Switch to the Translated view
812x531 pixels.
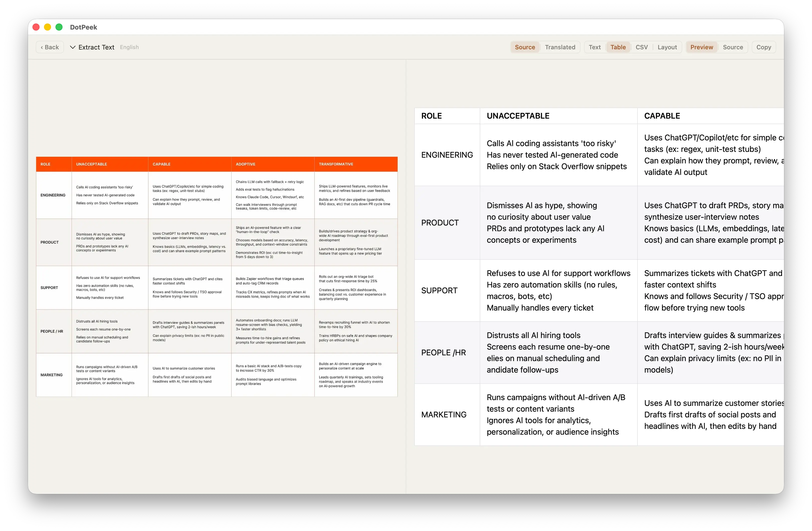pos(560,47)
